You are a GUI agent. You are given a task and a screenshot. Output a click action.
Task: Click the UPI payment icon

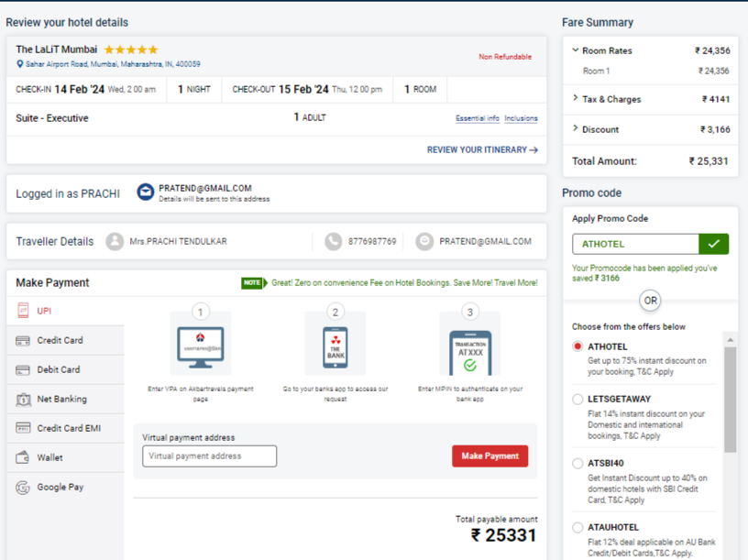tap(23, 312)
